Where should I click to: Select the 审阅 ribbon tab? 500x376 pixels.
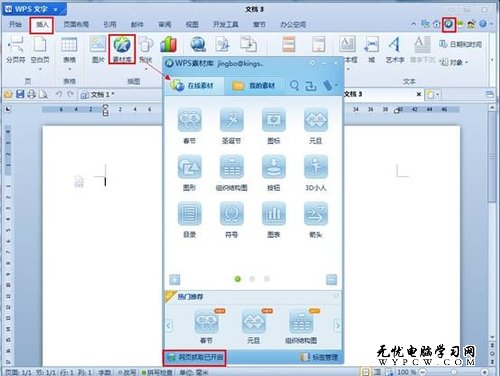[165, 24]
